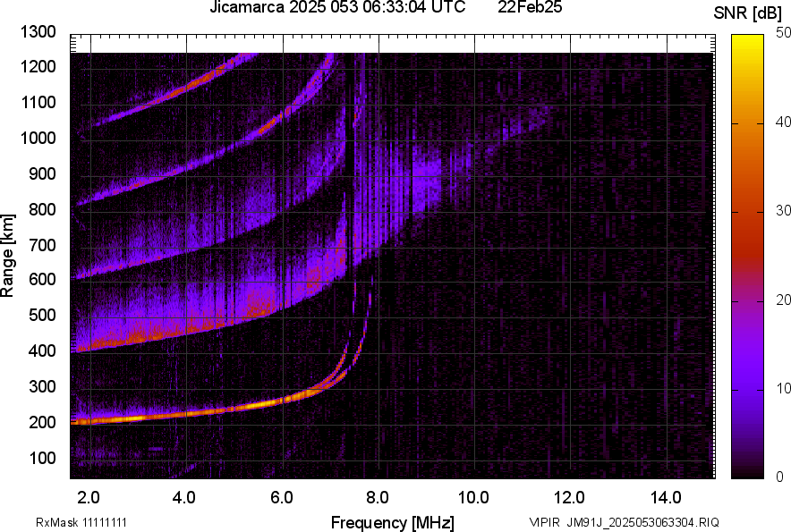Click the colorbar tick label '0'
Image resolution: width=791 pixels, height=532 pixels.
pyautogui.click(x=780, y=477)
